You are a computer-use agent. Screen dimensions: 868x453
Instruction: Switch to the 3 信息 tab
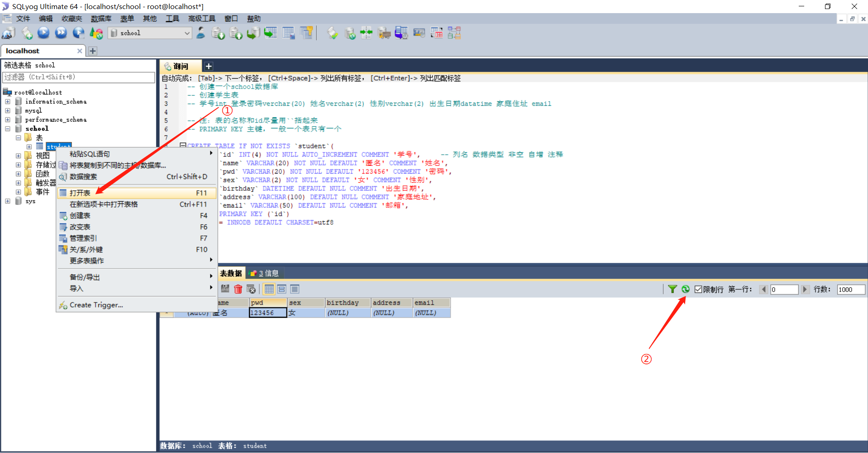click(265, 273)
